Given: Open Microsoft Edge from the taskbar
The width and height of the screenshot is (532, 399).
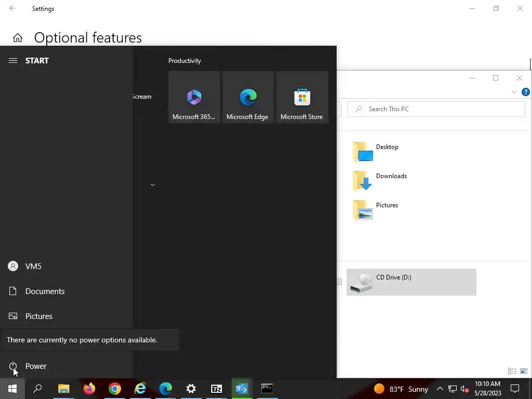Looking at the screenshot, I should pos(166,389).
